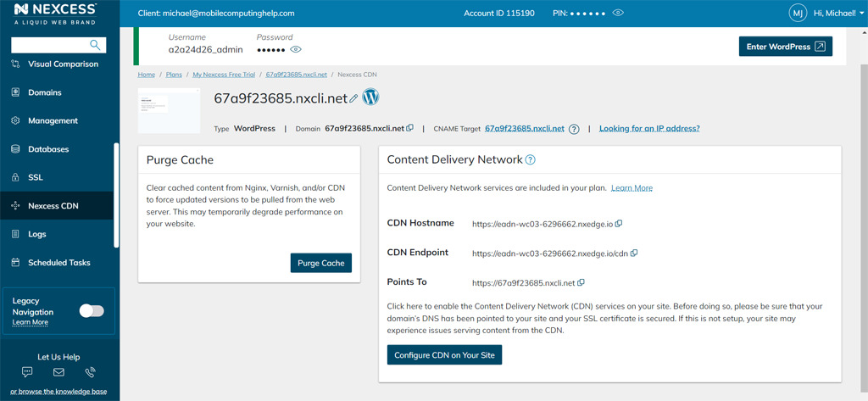
Task: Click the WordPress logo icon
Action: tap(370, 97)
